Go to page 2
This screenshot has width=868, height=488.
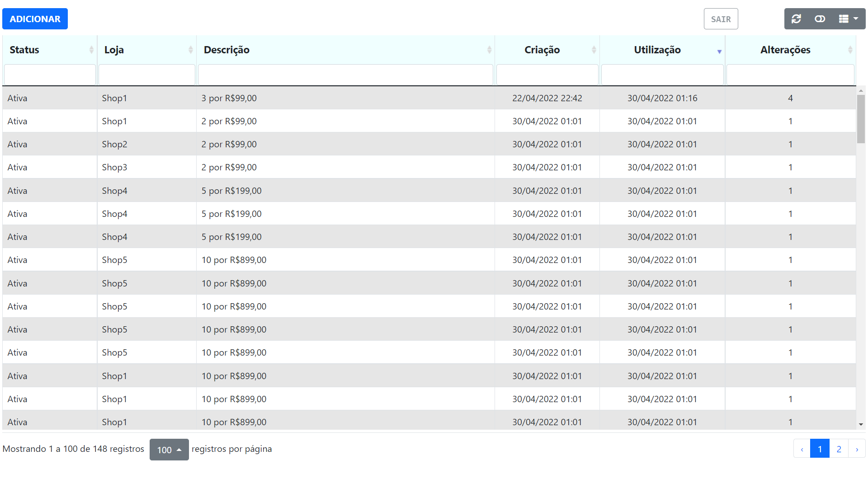tap(839, 449)
